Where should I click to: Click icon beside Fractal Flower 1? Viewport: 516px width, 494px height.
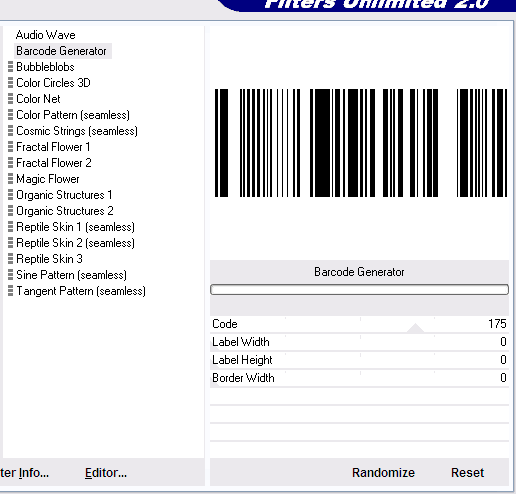pos(10,147)
